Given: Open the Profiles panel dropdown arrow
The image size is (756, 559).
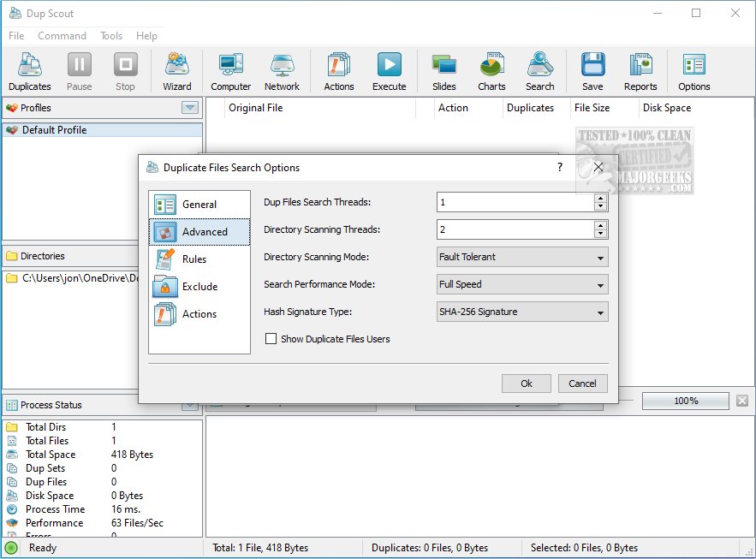Looking at the screenshot, I should [x=190, y=108].
